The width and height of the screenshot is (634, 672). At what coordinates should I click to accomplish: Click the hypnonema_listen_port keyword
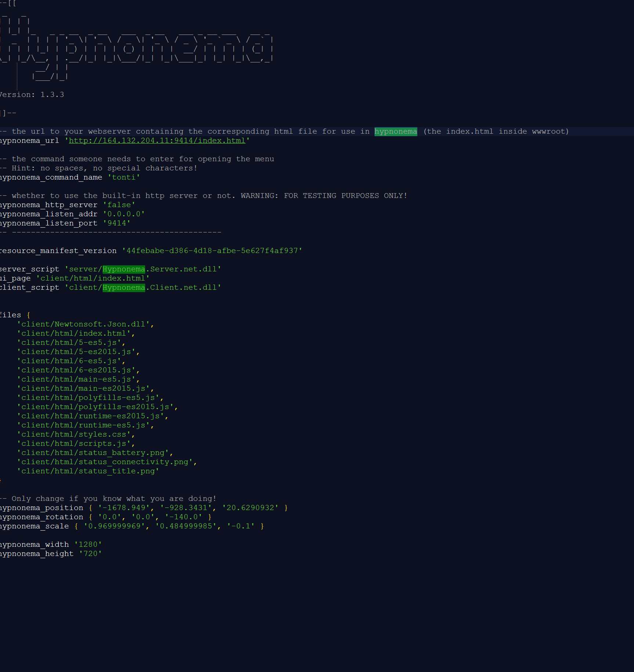point(48,223)
